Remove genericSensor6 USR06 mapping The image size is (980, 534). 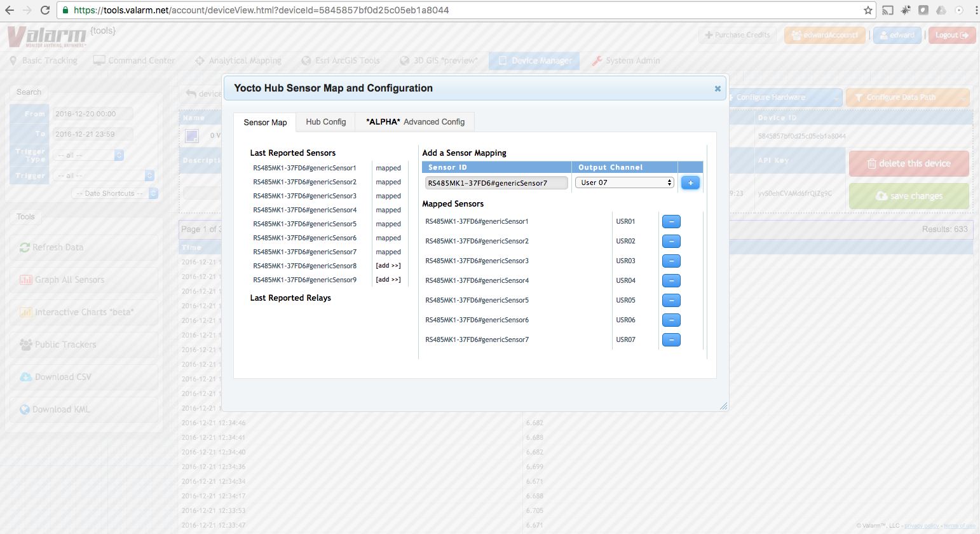671,320
